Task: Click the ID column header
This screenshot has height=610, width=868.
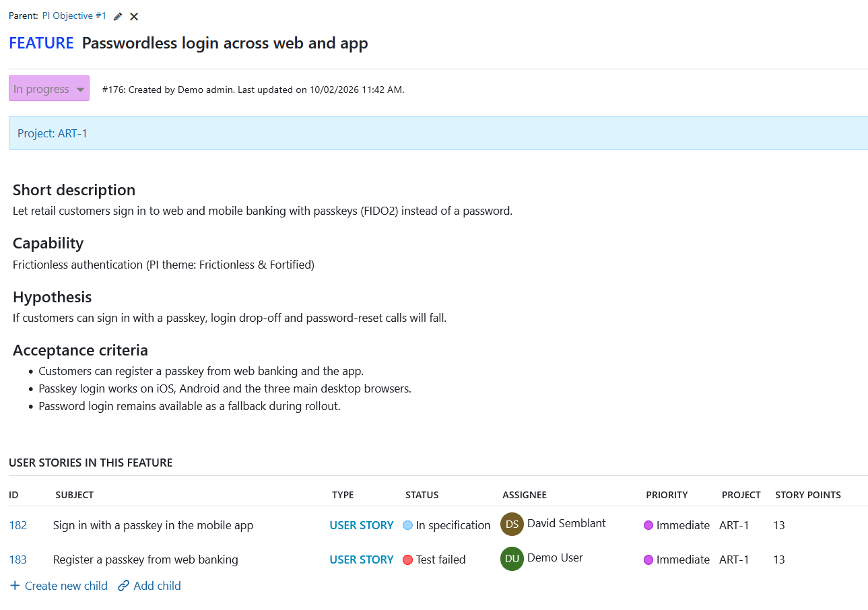Action: click(13, 495)
